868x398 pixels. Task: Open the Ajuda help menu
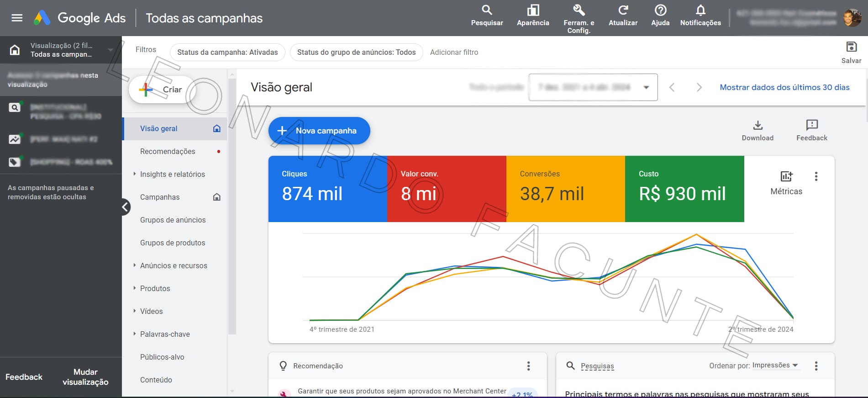660,11
